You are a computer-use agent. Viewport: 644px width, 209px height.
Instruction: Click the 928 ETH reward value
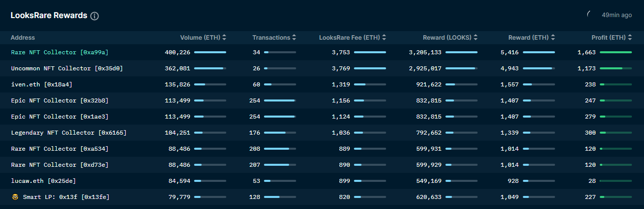(514, 181)
